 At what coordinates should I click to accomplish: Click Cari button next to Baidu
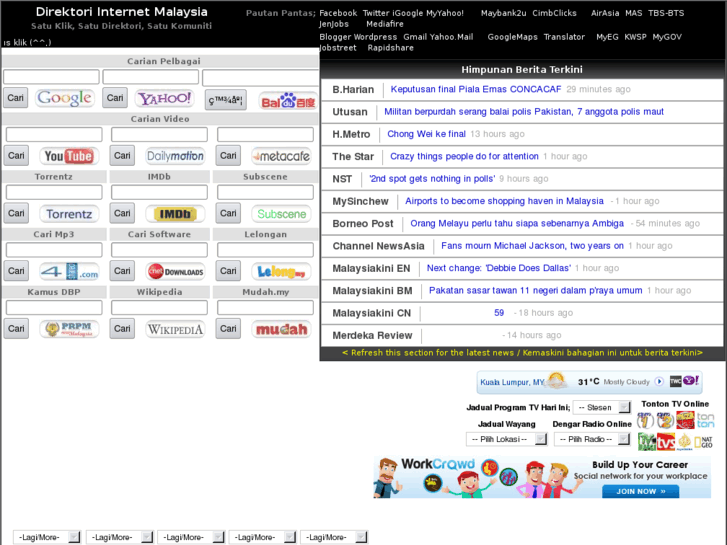[226, 100]
